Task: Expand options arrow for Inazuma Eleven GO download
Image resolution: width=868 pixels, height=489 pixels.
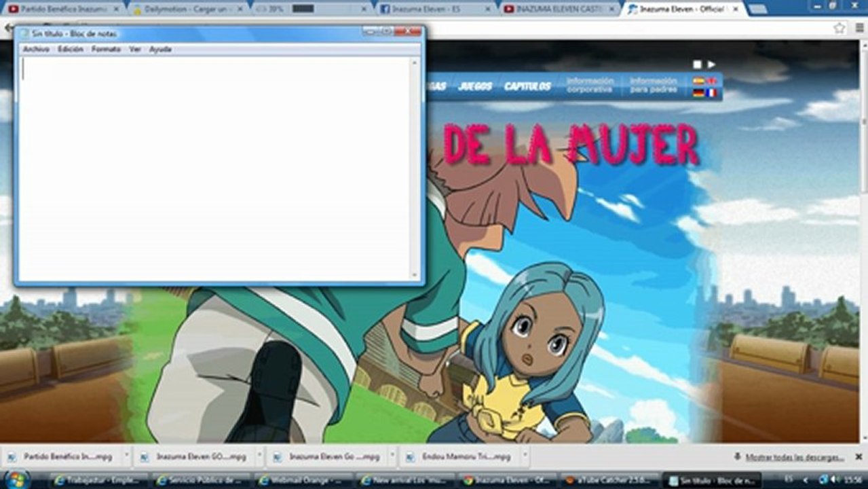Action: 259,457
